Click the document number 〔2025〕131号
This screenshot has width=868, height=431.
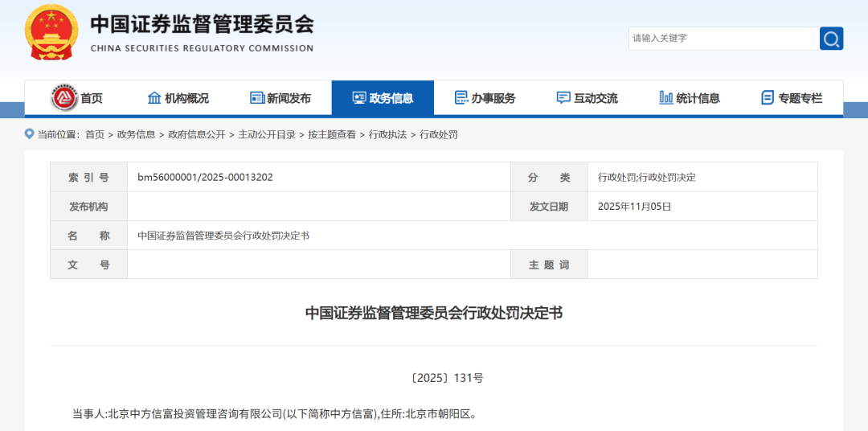(x=448, y=379)
